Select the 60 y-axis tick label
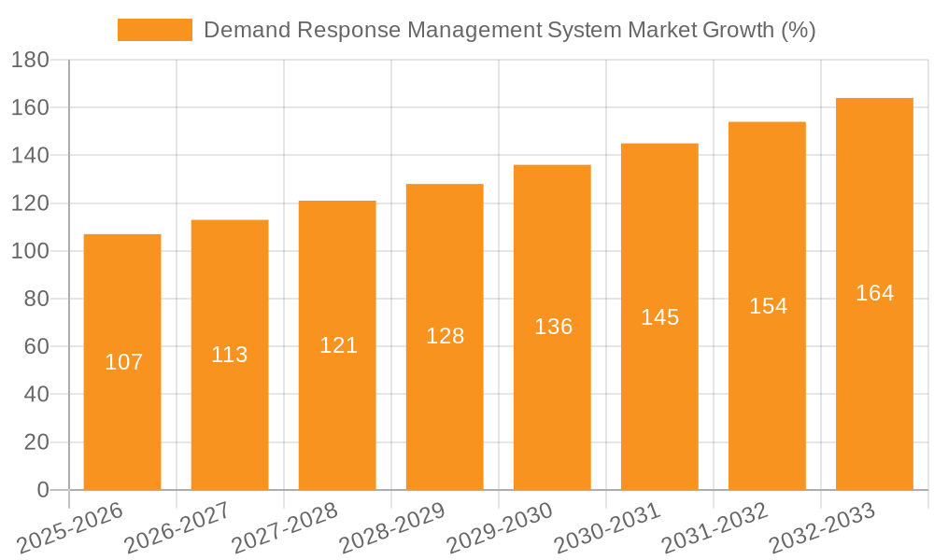The width and height of the screenshot is (934, 560). pyautogui.click(x=37, y=346)
